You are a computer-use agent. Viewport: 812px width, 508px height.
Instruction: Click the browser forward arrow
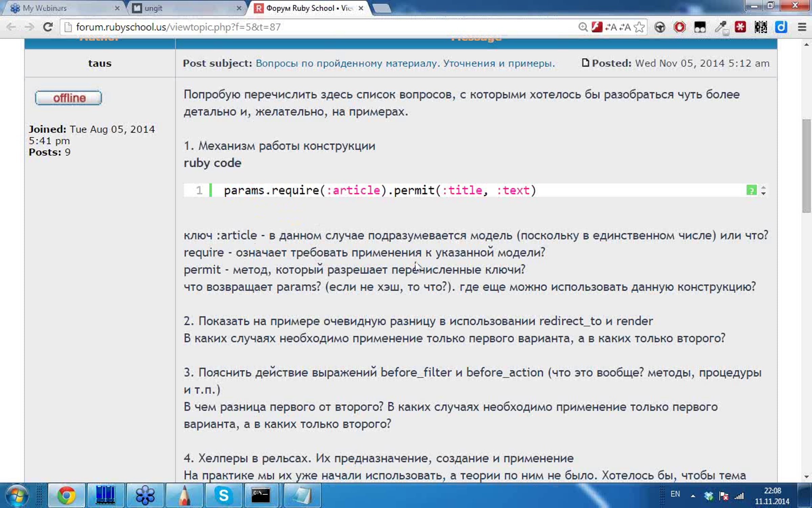[x=29, y=27]
